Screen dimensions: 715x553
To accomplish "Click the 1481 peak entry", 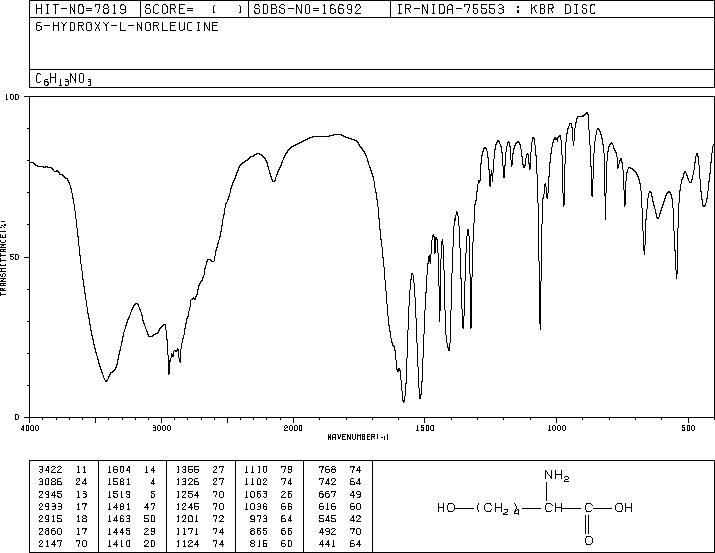I will (x=119, y=506).
